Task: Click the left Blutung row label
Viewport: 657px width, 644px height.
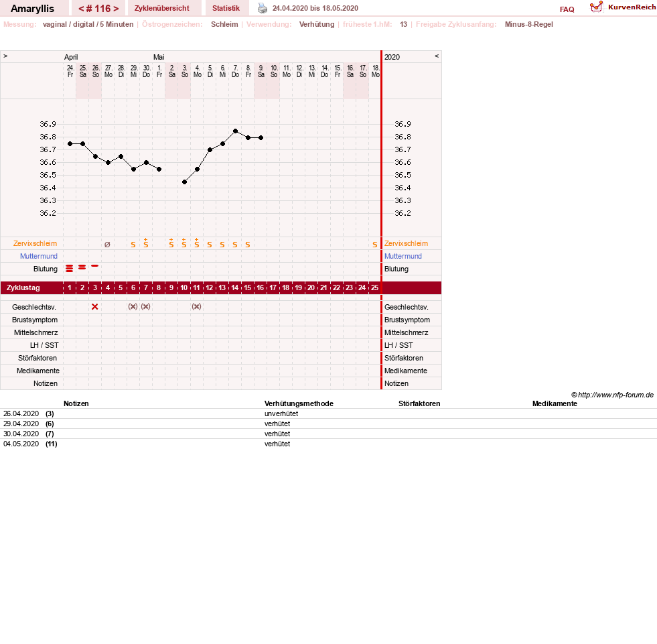Action: (x=46, y=269)
